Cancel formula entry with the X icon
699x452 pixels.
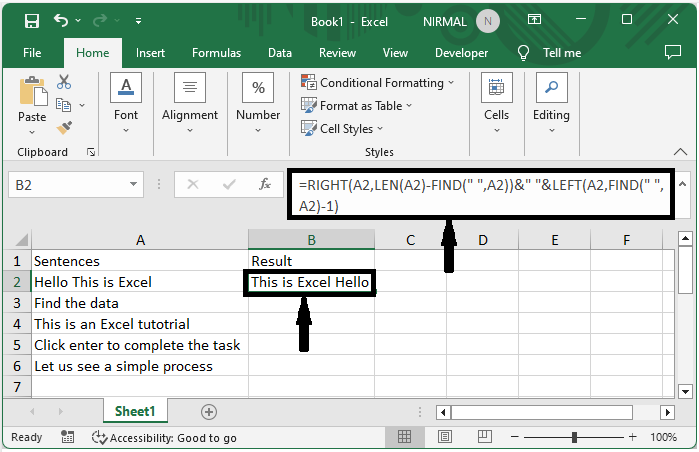(x=193, y=184)
